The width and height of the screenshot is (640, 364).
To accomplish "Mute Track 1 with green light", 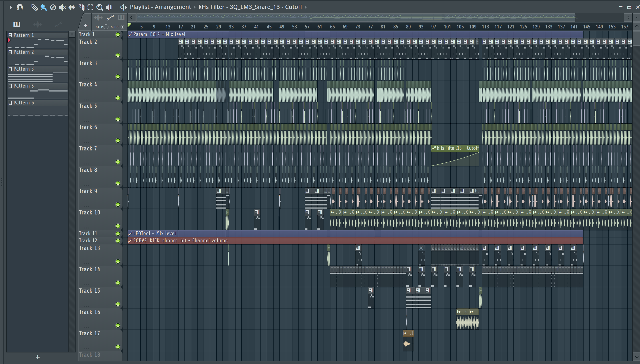I will click(x=118, y=34).
